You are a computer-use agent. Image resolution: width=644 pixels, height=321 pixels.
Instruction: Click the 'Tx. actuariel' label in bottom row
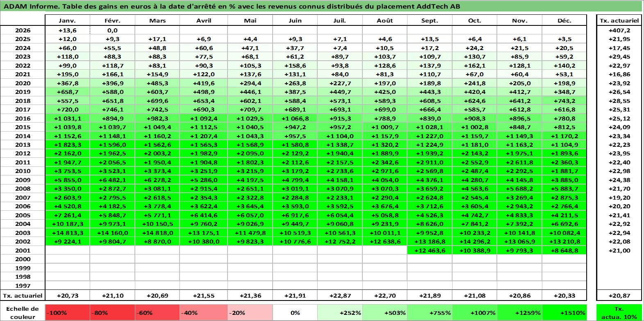tap(23, 295)
